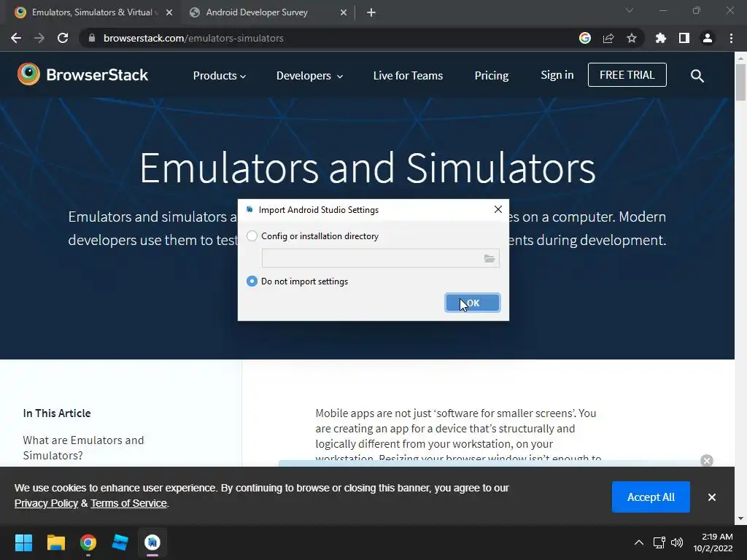Click OK in the import dialog
The image size is (747, 560).
tap(473, 303)
